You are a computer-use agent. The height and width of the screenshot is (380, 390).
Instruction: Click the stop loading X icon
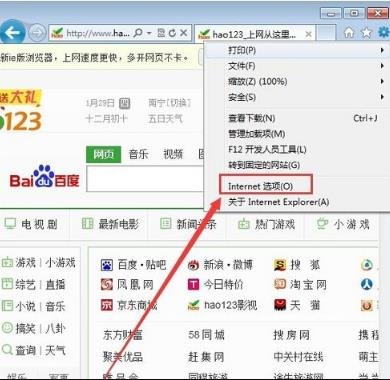pos(184,33)
